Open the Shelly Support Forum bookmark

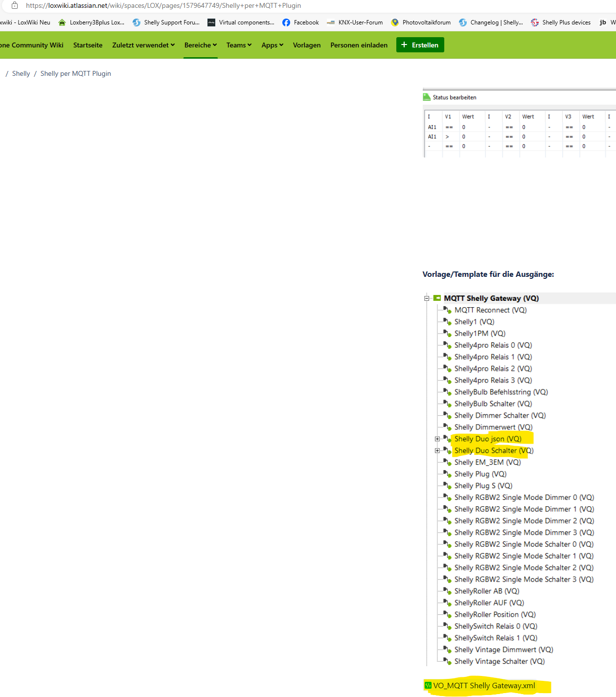click(166, 22)
